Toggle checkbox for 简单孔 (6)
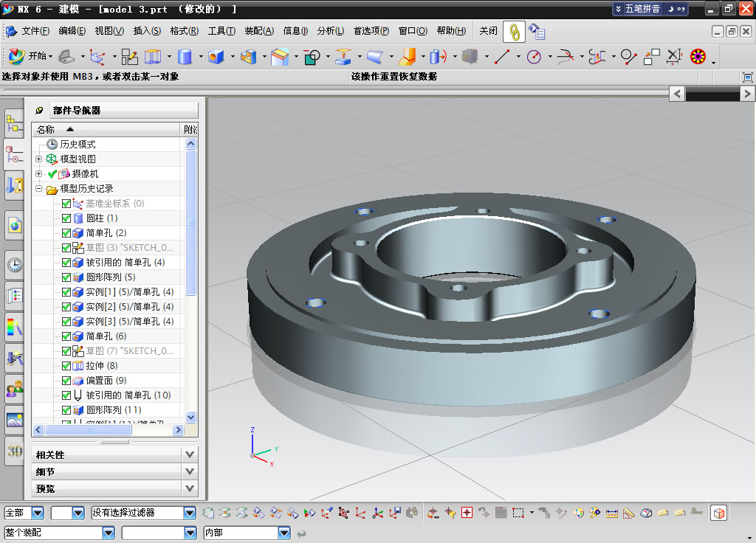756x543 pixels. (x=66, y=336)
